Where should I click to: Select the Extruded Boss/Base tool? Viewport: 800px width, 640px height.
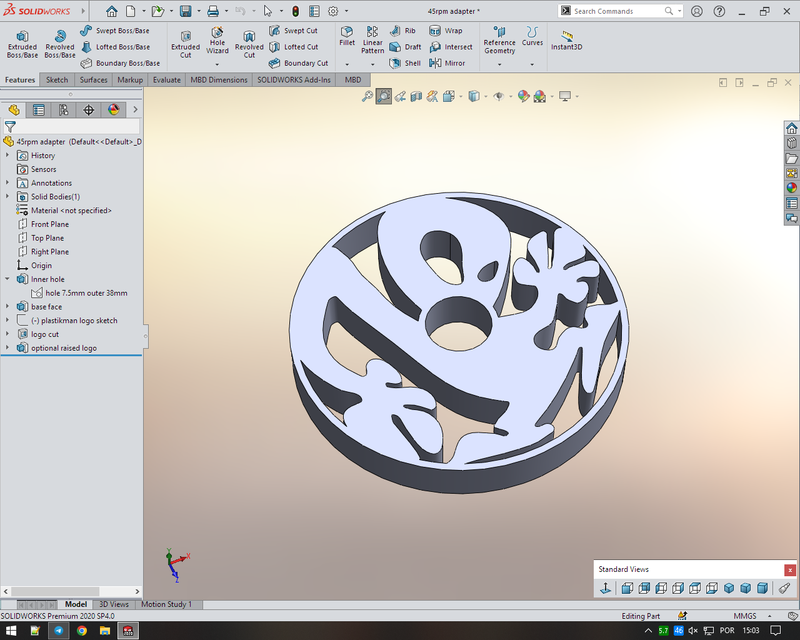coord(21,45)
